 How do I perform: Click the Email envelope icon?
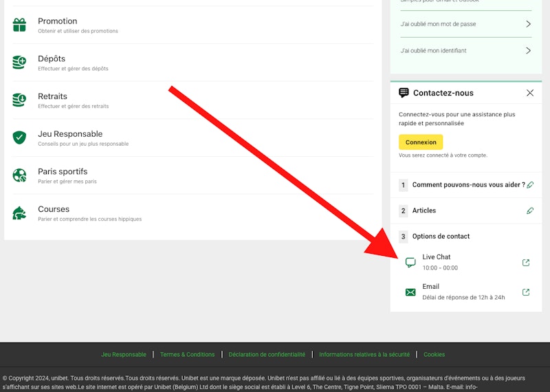point(410,292)
